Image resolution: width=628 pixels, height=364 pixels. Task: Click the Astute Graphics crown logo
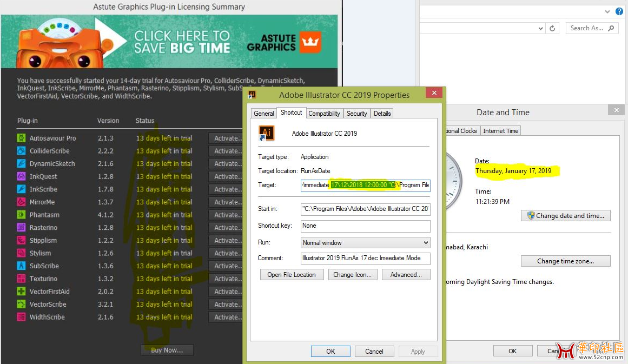(x=310, y=42)
